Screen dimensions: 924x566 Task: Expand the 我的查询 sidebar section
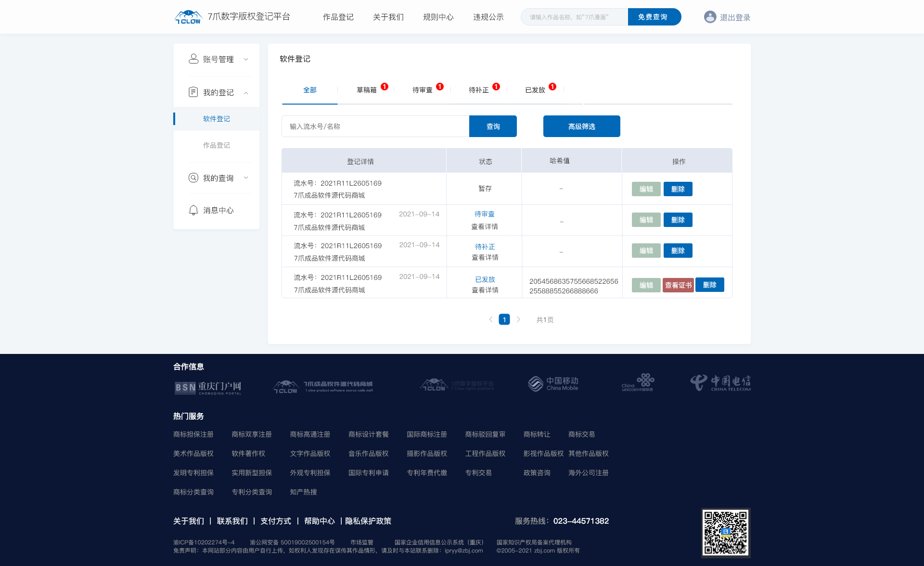(x=246, y=177)
